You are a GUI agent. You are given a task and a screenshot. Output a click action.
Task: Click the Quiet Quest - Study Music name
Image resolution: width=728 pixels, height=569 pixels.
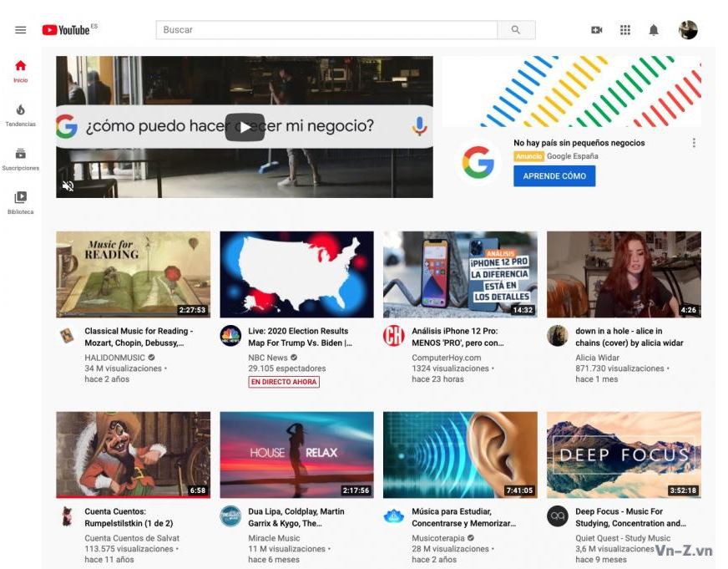tap(623, 538)
